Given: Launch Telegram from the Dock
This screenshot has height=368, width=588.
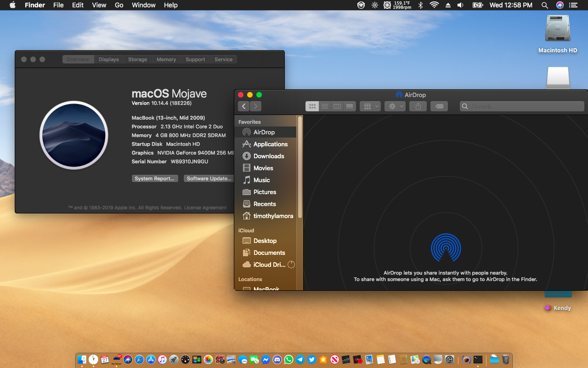Looking at the screenshot, I should point(300,360).
